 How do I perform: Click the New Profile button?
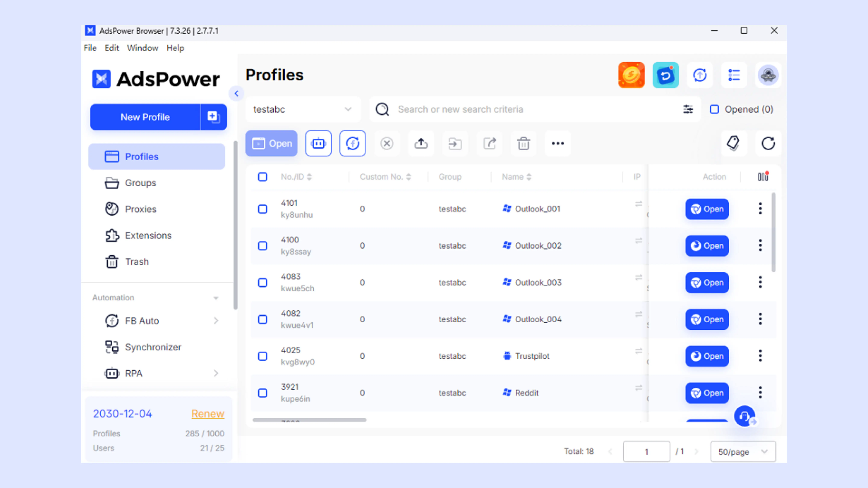pyautogui.click(x=145, y=117)
